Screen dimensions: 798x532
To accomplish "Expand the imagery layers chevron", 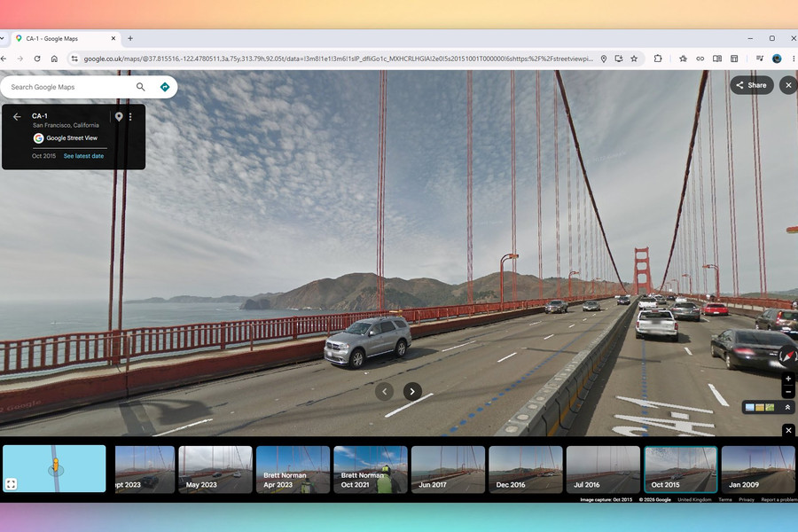I will coord(786,407).
